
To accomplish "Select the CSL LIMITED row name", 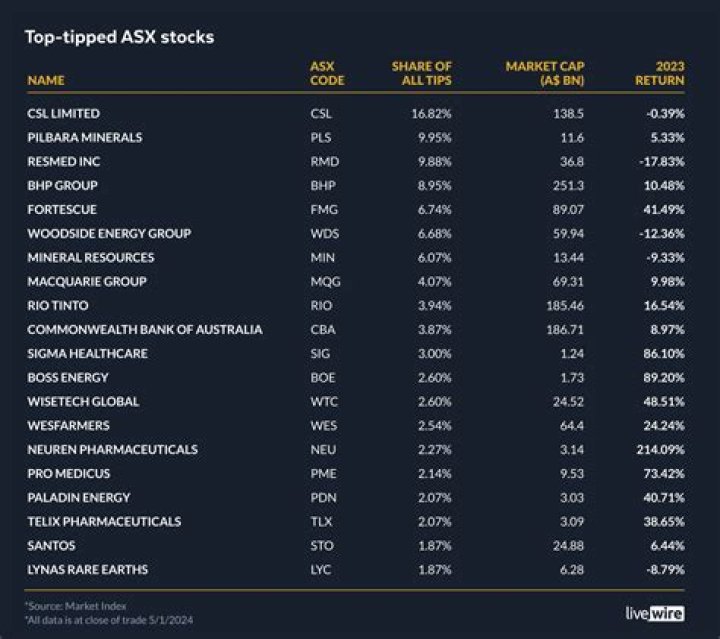I will click(x=63, y=114).
